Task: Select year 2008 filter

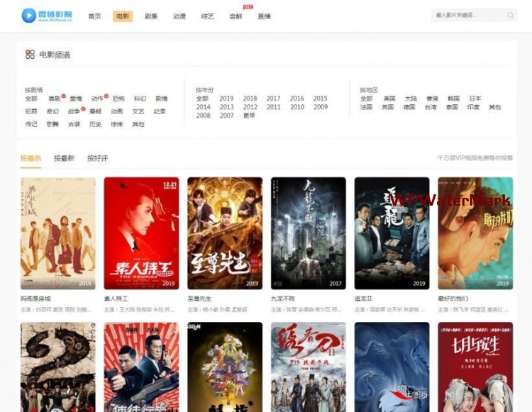Action: [x=204, y=116]
